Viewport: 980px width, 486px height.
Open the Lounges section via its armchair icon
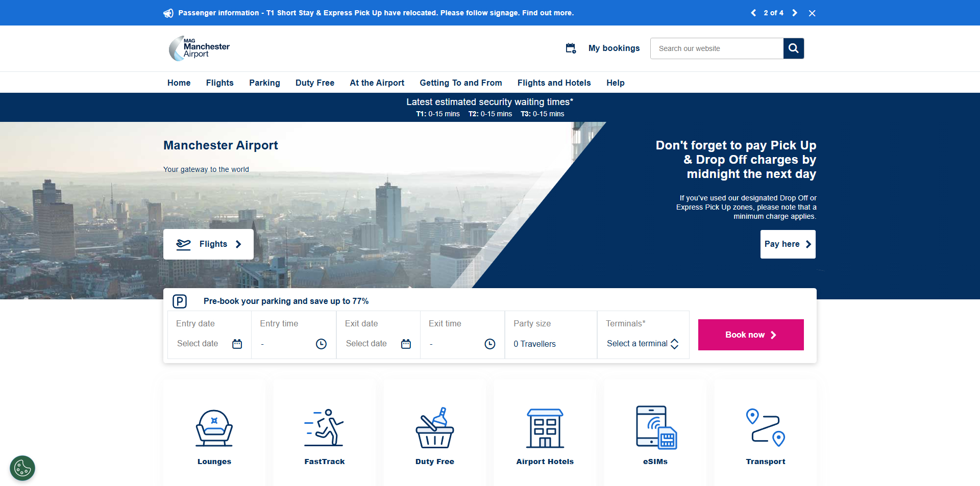click(x=214, y=428)
